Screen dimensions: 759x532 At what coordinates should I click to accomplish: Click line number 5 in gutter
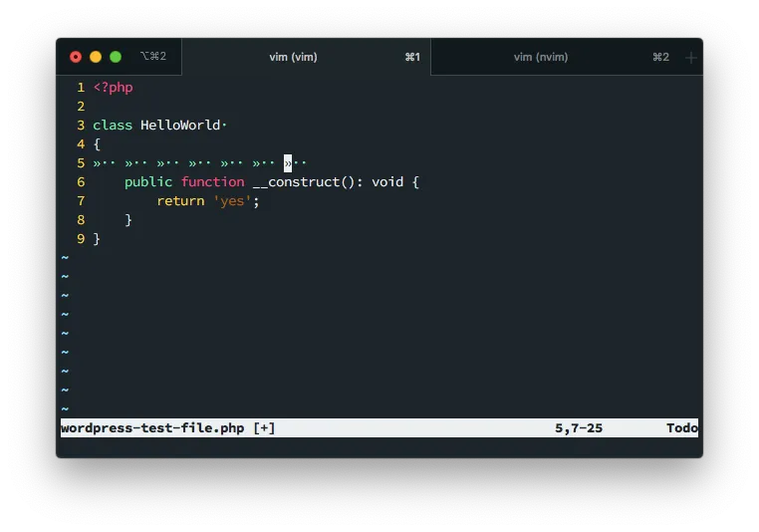pos(81,163)
